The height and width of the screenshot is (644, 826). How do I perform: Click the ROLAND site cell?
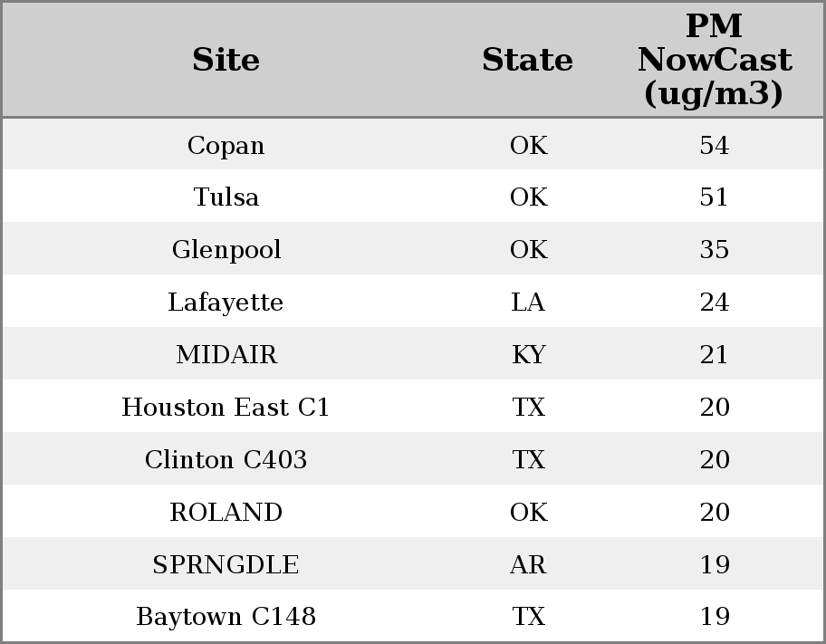click(226, 513)
